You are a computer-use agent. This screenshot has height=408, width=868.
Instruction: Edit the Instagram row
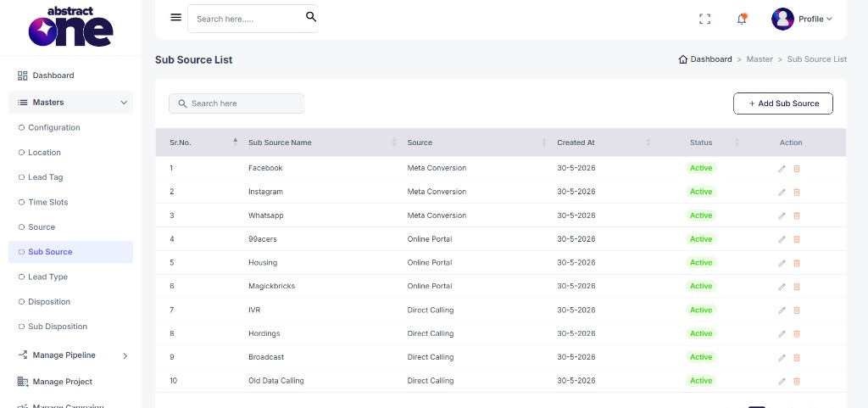[782, 193]
